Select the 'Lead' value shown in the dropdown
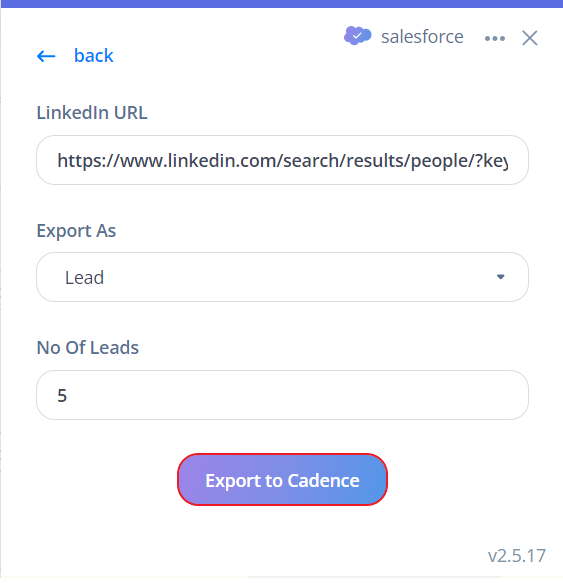Image resolution: width=563 pixels, height=583 pixels. [x=84, y=277]
